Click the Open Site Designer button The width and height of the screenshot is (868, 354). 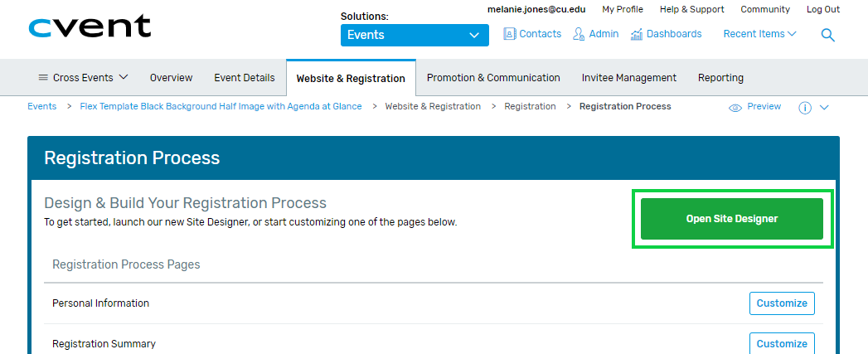tap(732, 219)
